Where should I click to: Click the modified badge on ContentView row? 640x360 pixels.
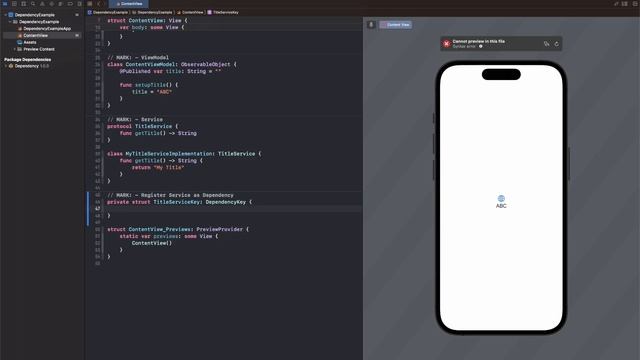(77, 36)
